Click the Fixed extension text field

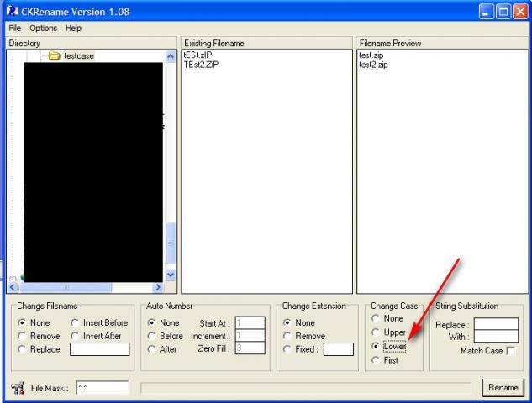click(339, 349)
